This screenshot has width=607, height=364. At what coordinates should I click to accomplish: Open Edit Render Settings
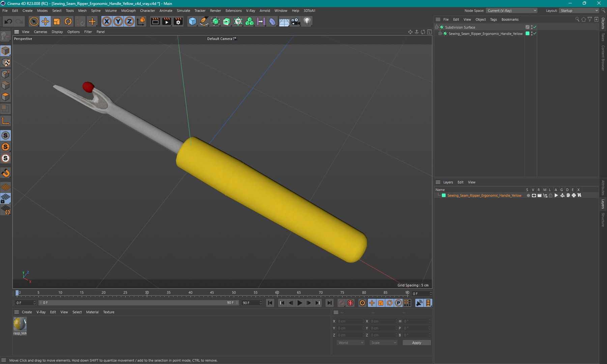(x=178, y=22)
